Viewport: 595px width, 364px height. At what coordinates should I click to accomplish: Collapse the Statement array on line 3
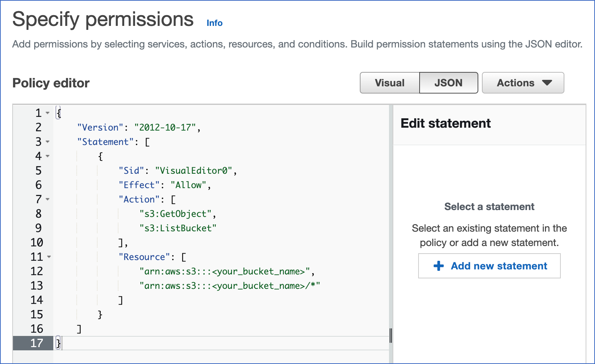(48, 142)
